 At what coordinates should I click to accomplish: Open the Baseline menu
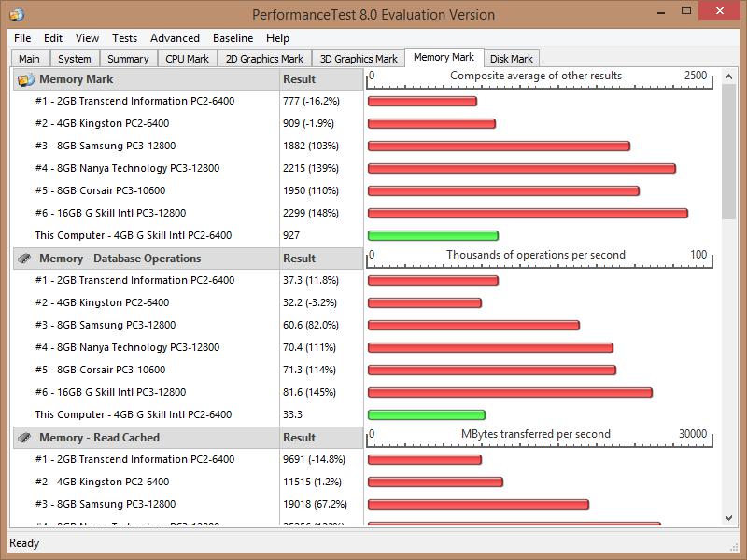click(233, 38)
